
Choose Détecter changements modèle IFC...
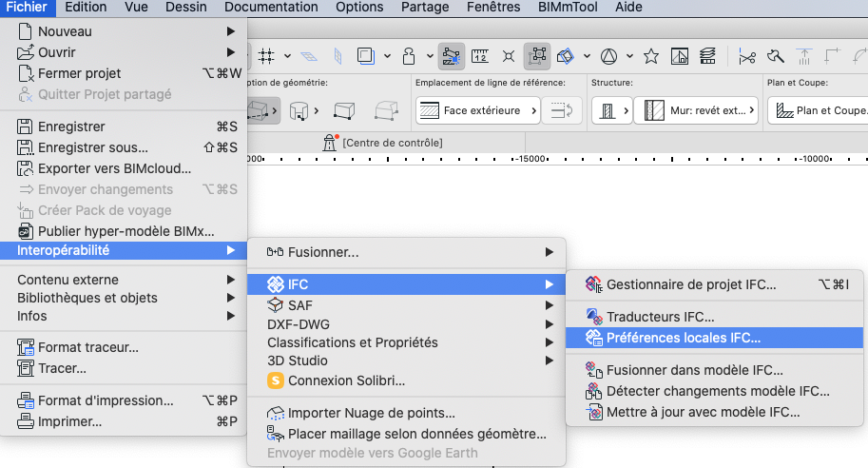pos(715,391)
